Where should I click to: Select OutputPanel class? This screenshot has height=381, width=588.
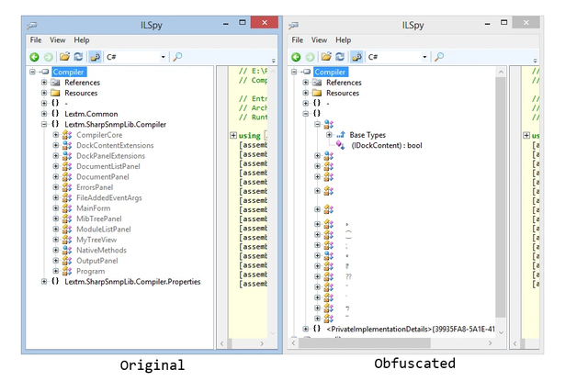(97, 261)
